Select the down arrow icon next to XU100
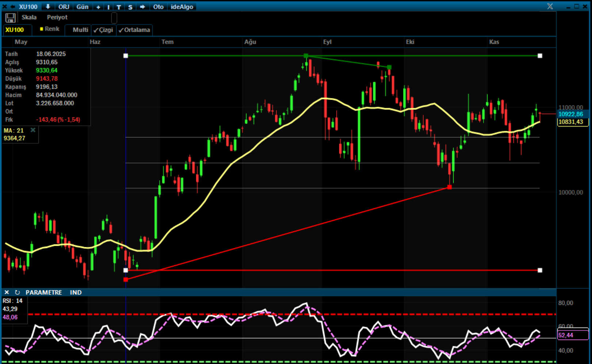Screen dimensions: 592x364 tap(48, 7)
